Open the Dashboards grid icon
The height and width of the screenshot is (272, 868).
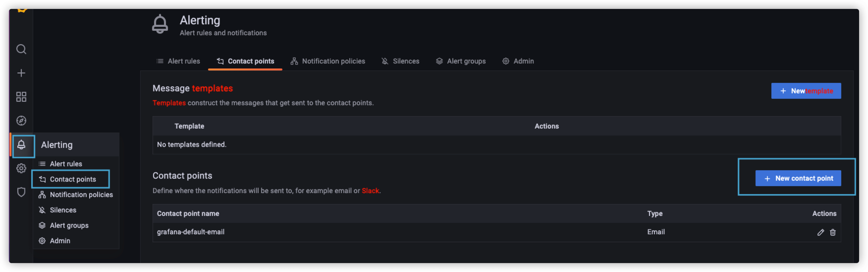point(21,97)
